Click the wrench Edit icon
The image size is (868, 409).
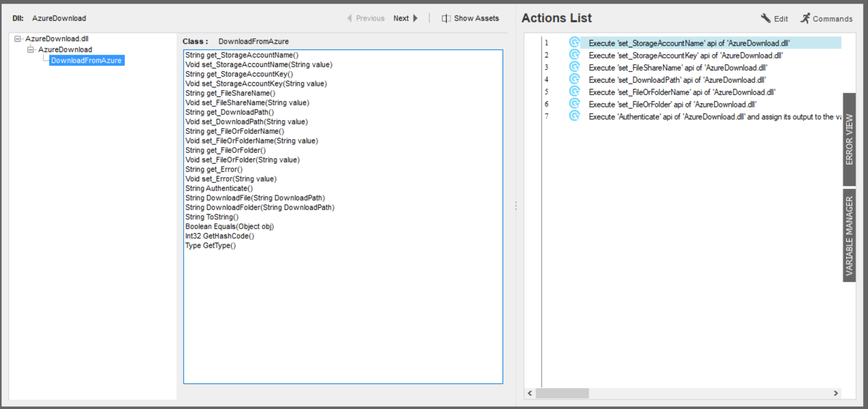coord(765,18)
